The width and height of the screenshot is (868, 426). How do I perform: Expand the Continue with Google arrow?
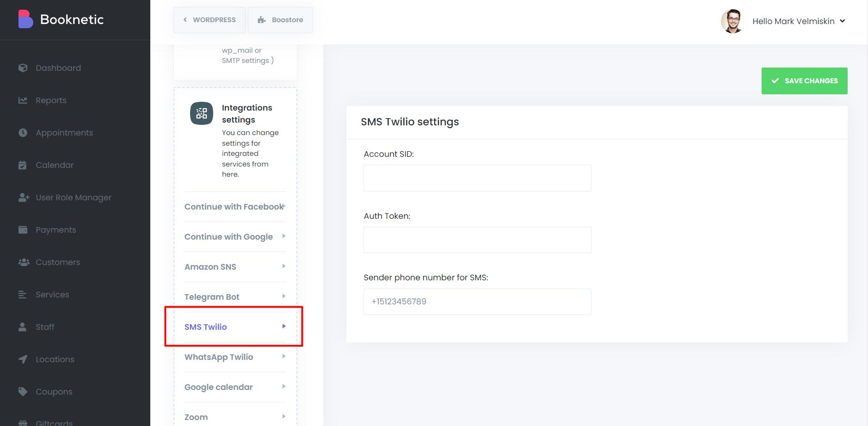pyautogui.click(x=284, y=236)
